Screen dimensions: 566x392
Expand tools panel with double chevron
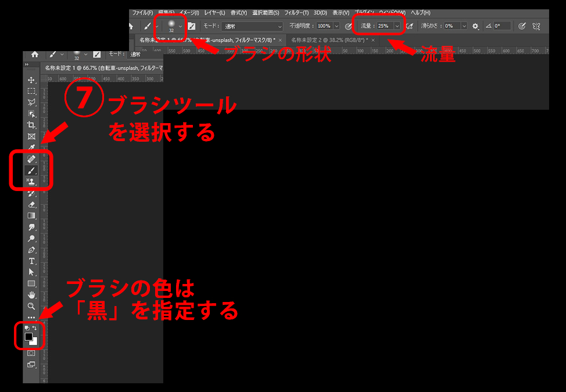point(26,64)
